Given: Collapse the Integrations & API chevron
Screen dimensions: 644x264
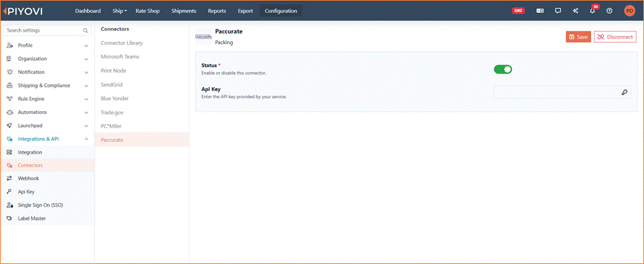Looking at the screenshot, I should coord(87,139).
